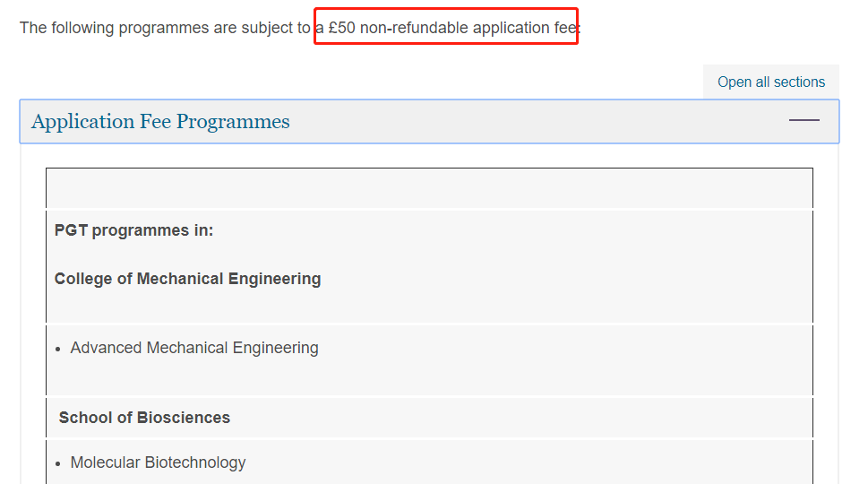
Task: Click the College of Mechanical Engineering heading
Action: tap(187, 279)
